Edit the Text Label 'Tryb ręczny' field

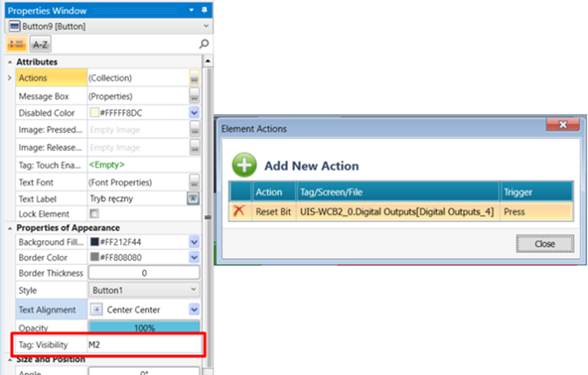(137, 198)
